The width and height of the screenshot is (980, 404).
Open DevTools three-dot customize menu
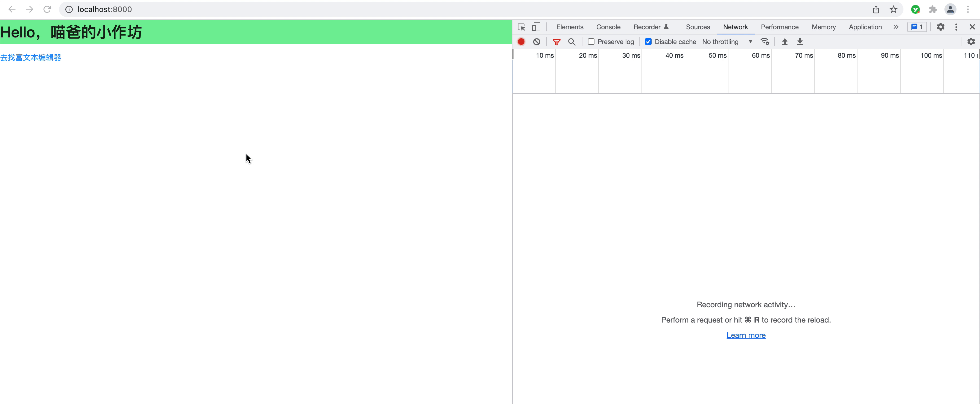[956, 27]
